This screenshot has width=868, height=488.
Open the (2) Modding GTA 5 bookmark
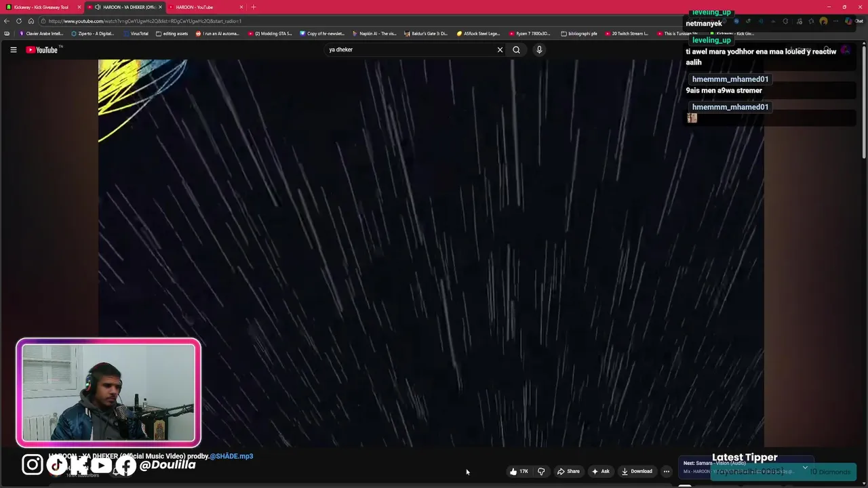click(x=270, y=33)
